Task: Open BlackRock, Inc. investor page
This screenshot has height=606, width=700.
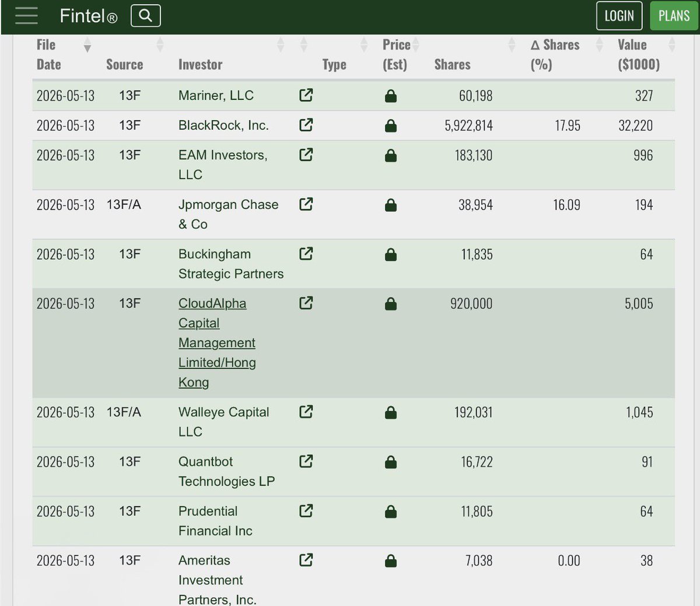Action: 223,126
